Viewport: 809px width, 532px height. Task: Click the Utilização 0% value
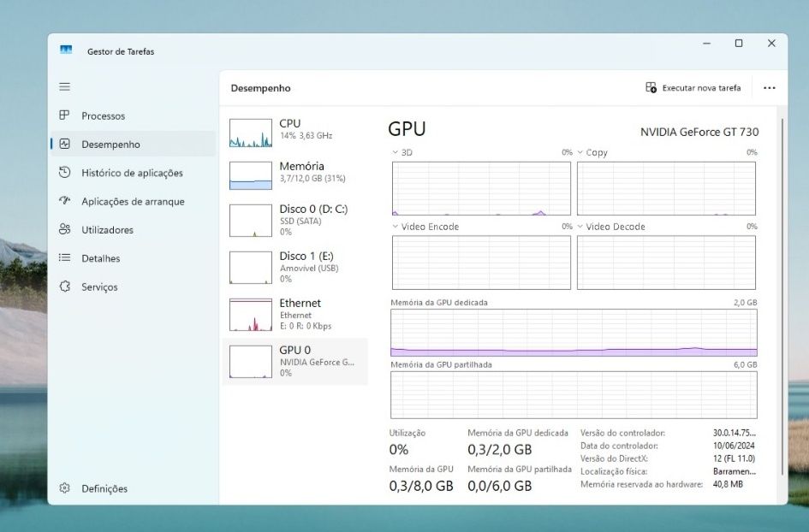point(399,450)
